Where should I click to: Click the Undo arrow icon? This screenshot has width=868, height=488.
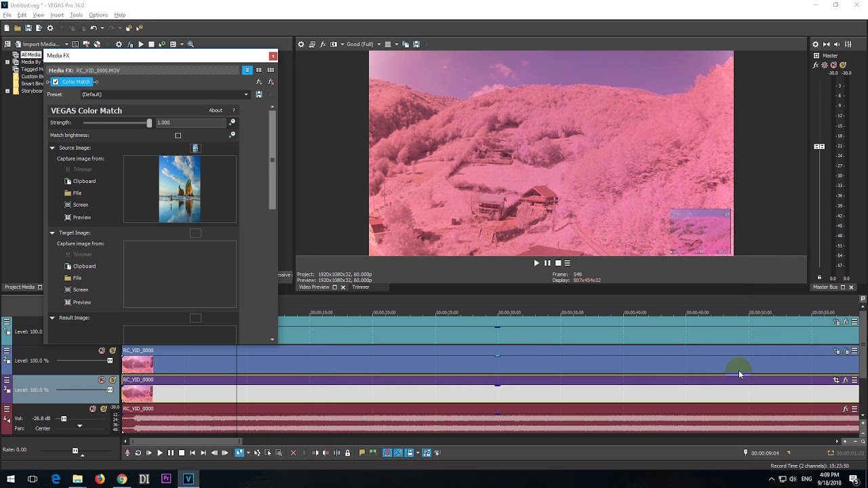93,28
